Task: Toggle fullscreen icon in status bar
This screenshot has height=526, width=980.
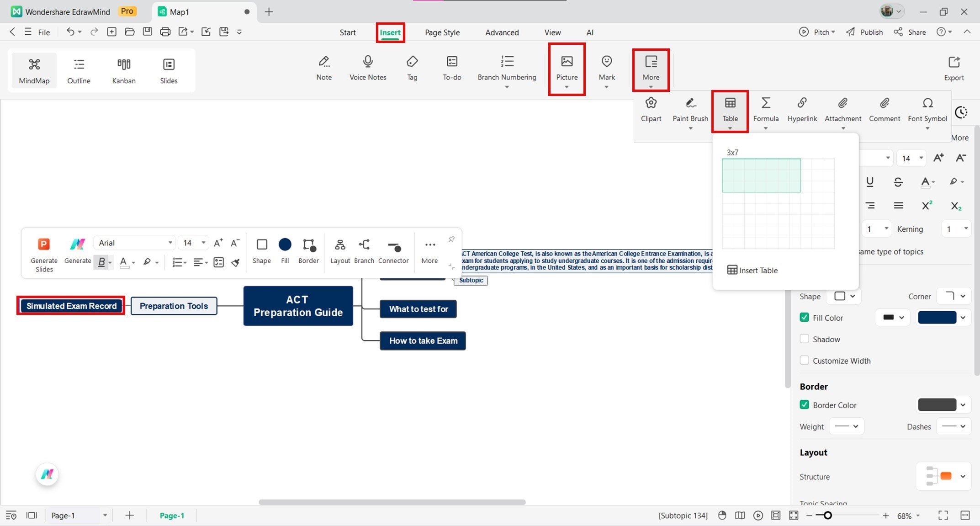Action: (943, 515)
